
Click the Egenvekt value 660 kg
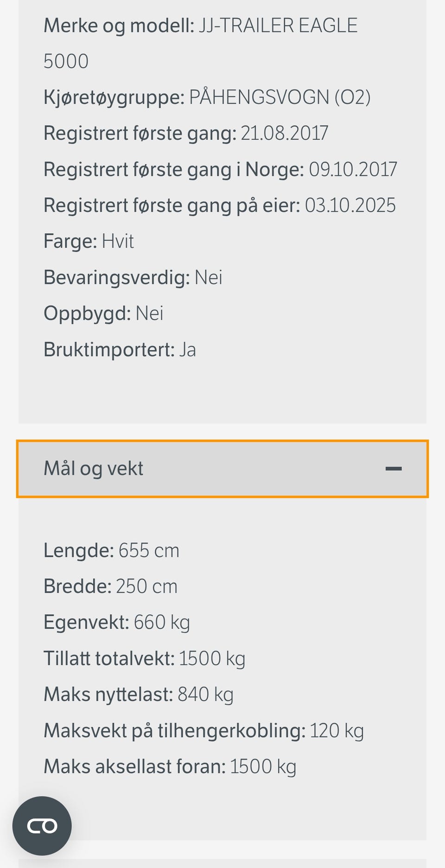point(162,622)
